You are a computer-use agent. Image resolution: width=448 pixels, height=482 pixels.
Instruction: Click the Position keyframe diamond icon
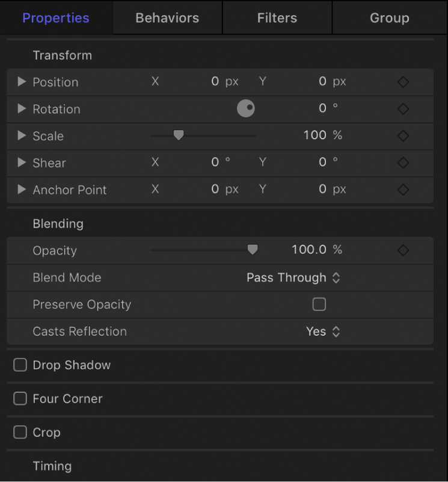pos(403,82)
